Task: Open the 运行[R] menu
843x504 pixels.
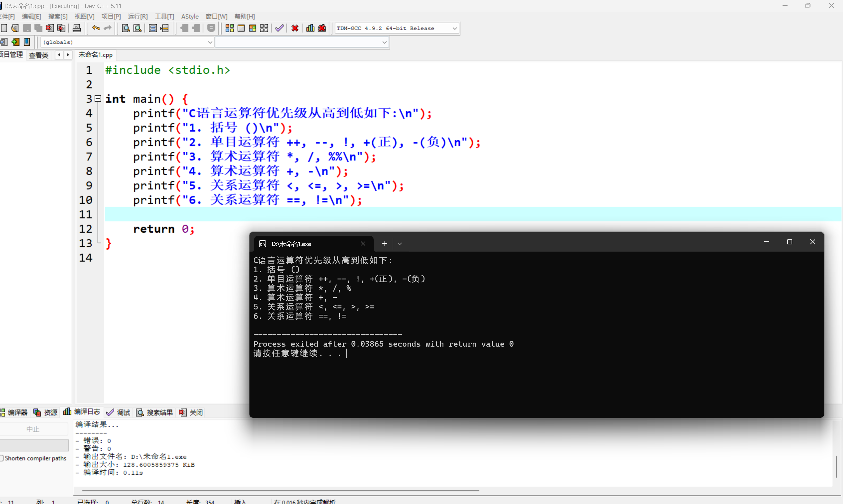Action: pos(138,16)
